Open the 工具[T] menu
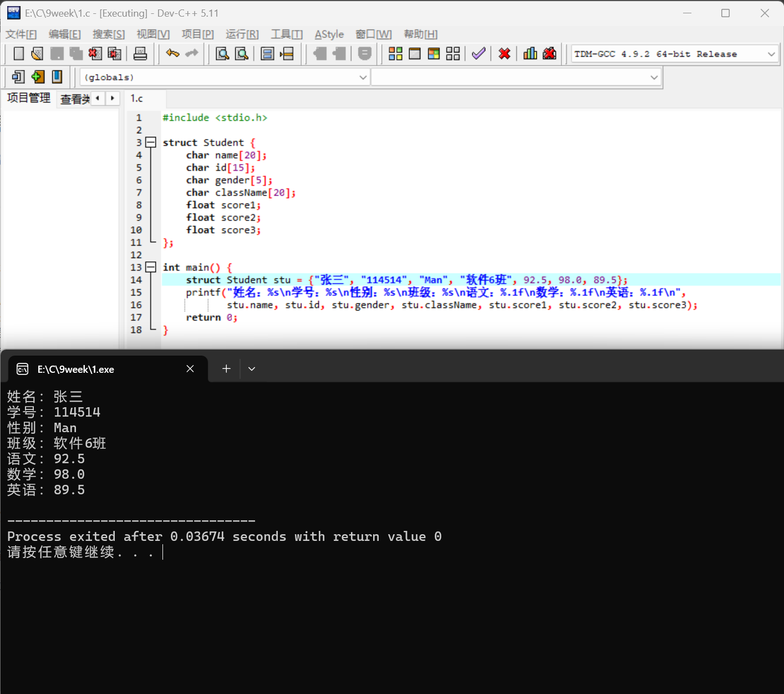Image resolution: width=784 pixels, height=694 pixels. point(287,34)
